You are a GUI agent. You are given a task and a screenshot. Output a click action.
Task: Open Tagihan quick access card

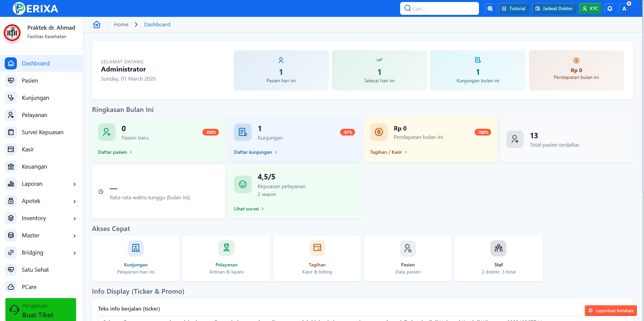pos(317,258)
